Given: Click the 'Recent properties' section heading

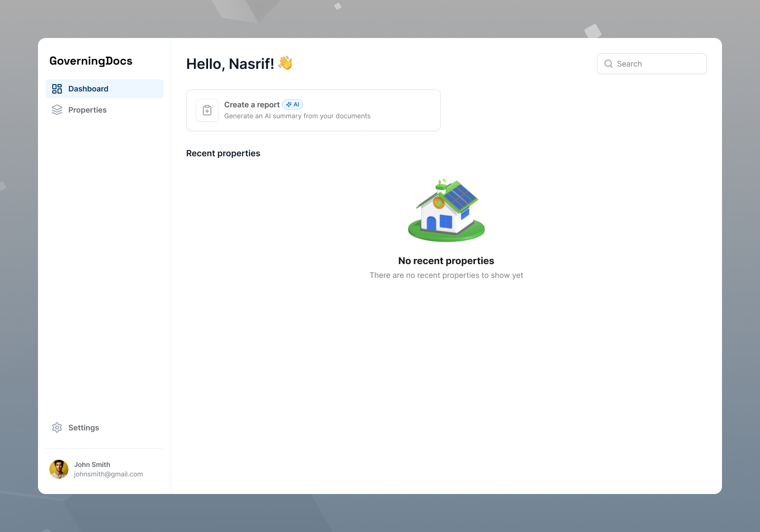Looking at the screenshot, I should coord(223,153).
